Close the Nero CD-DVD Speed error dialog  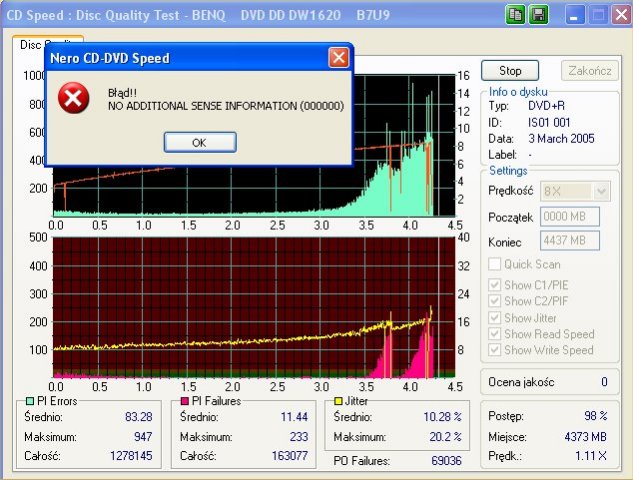tap(339, 58)
